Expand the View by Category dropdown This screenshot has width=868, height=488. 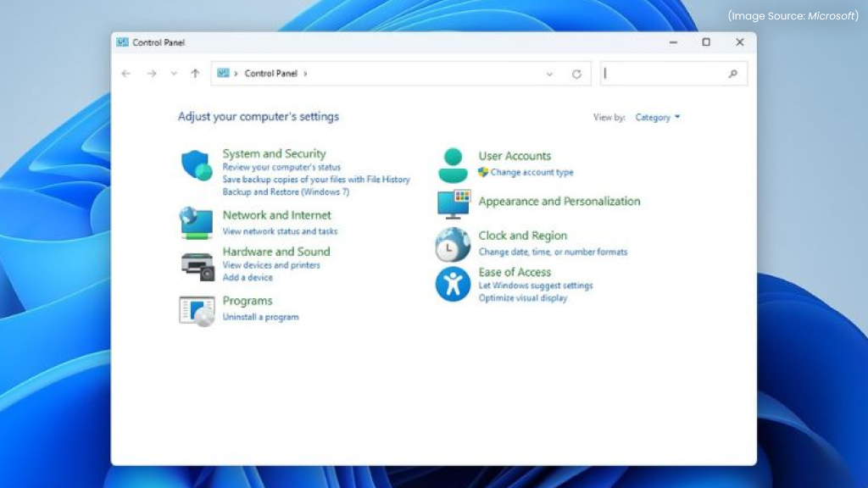658,118
